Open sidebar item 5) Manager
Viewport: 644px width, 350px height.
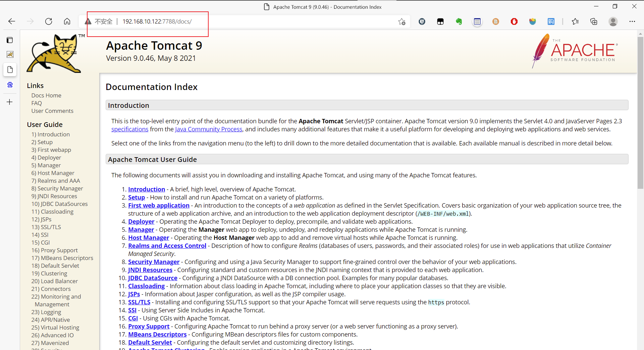(x=46, y=165)
